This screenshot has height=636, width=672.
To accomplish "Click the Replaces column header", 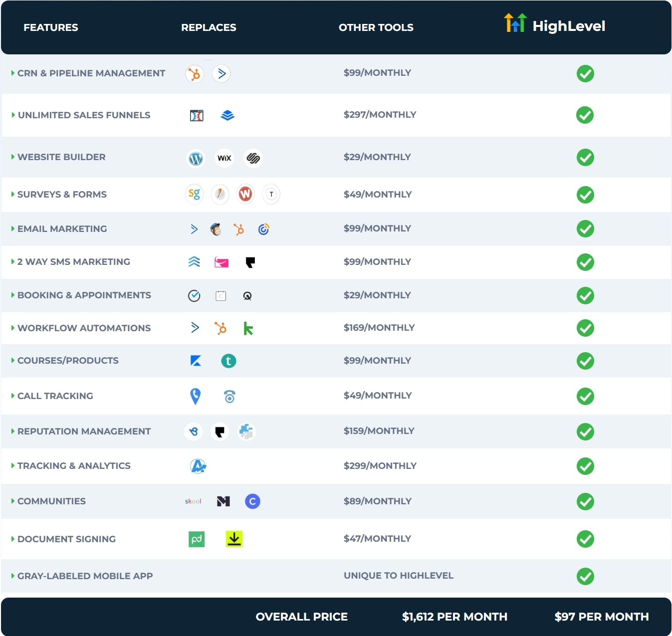I will 209,27.
